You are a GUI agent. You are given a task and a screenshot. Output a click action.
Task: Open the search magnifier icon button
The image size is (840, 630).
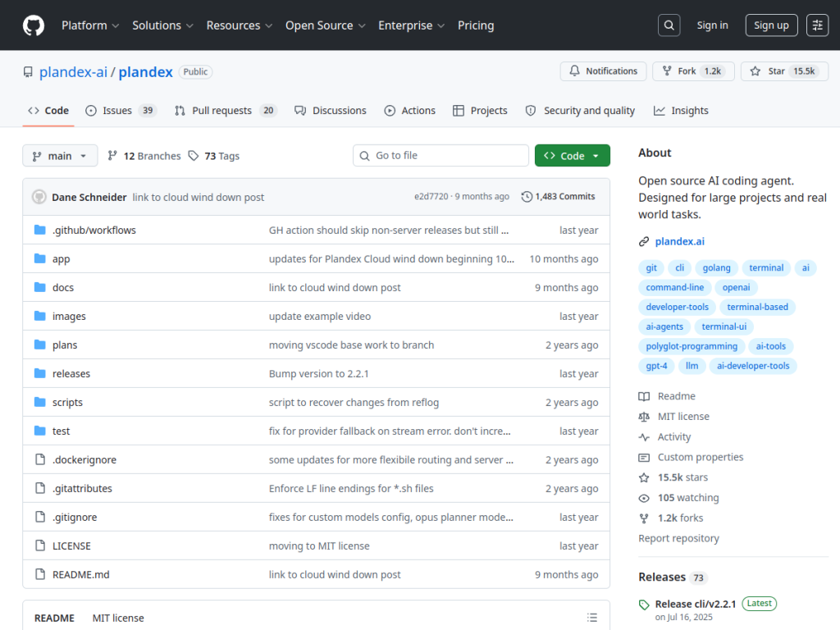pyautogui.click(x=669, y=25)
